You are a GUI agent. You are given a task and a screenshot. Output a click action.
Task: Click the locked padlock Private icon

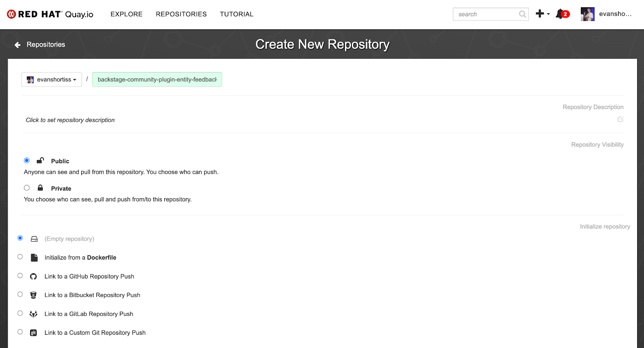pos(40,188)
